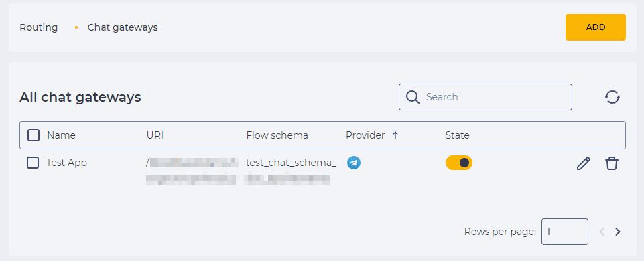The width and height of the screenshot is (644, 261).
Task: Go to the previous page arrow
Action: tap(602, 232)
